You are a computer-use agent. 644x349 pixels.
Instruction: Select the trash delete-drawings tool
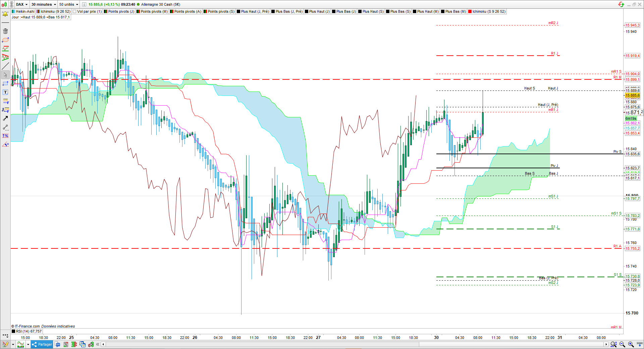click(5, 31)
